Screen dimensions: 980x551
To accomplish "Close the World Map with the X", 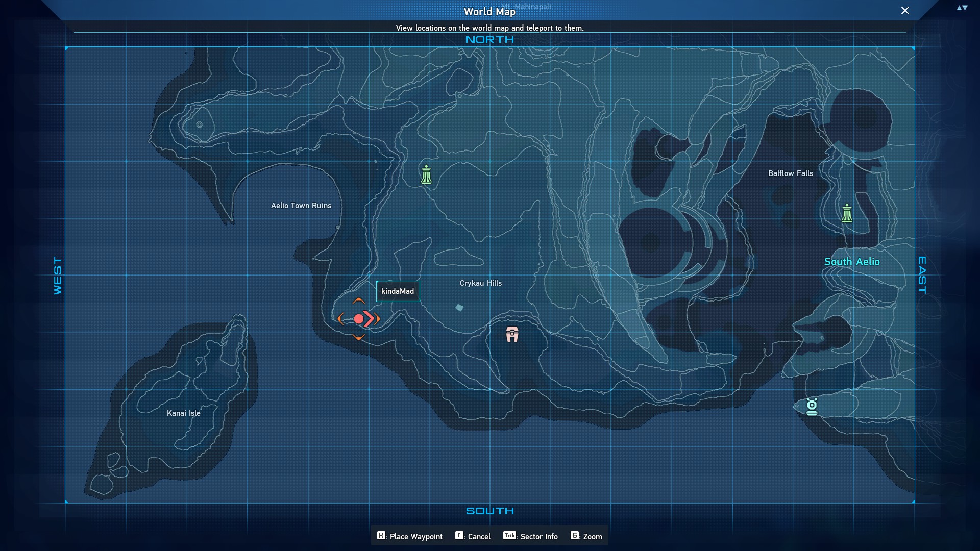I will pyautogui.click(x=905, y=11).
